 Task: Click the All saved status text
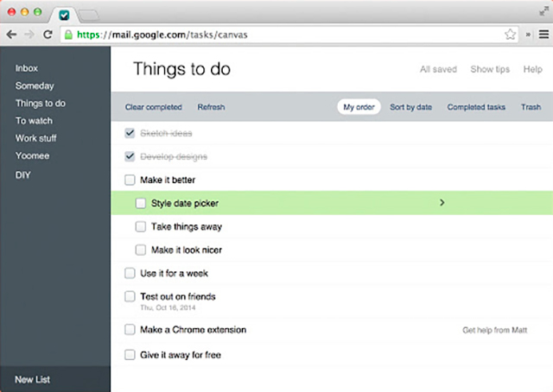(x=438, y=69)
